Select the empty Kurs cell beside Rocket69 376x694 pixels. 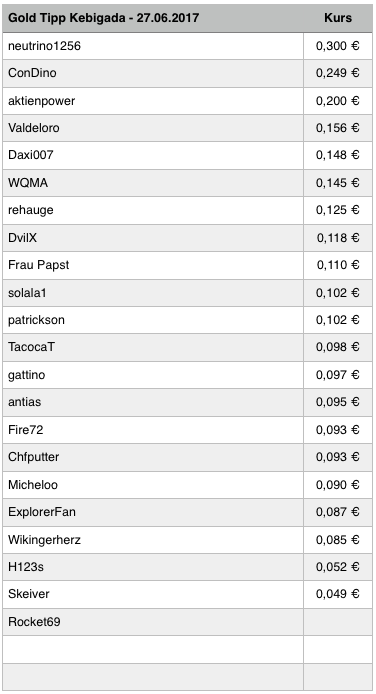click(x=338, y=622)
